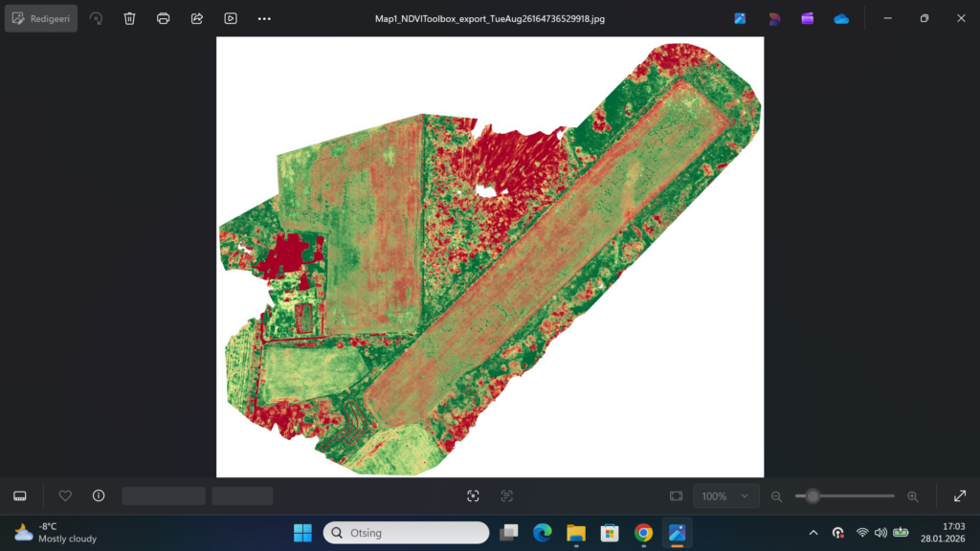Show hidden system tray icons chevron
The height and width of the screenshot is (551, 980).
(x=813, y=533)
